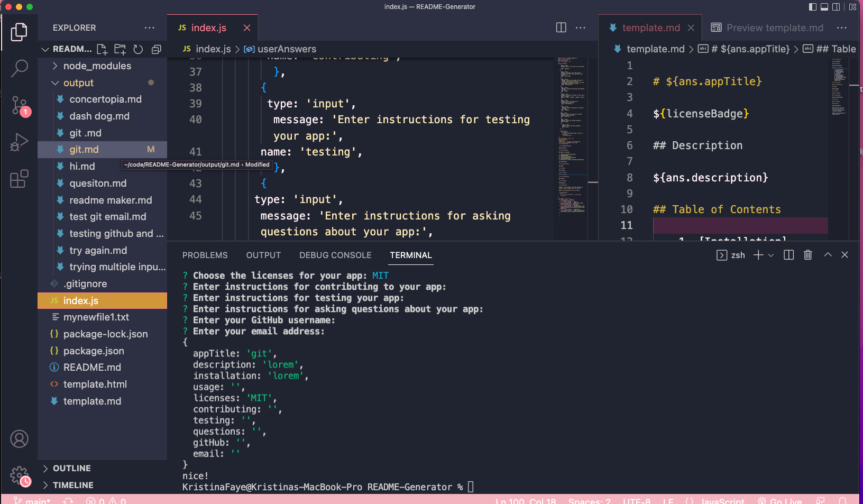Switch to the DEBUG CONSOLE panel tab
This screenshot has width=863, height=504.
tap(335, 255)
